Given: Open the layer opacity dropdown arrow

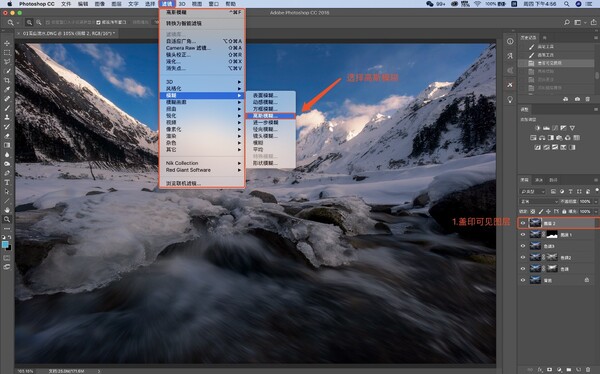Looking at the screenshot, I should (595, 201).
